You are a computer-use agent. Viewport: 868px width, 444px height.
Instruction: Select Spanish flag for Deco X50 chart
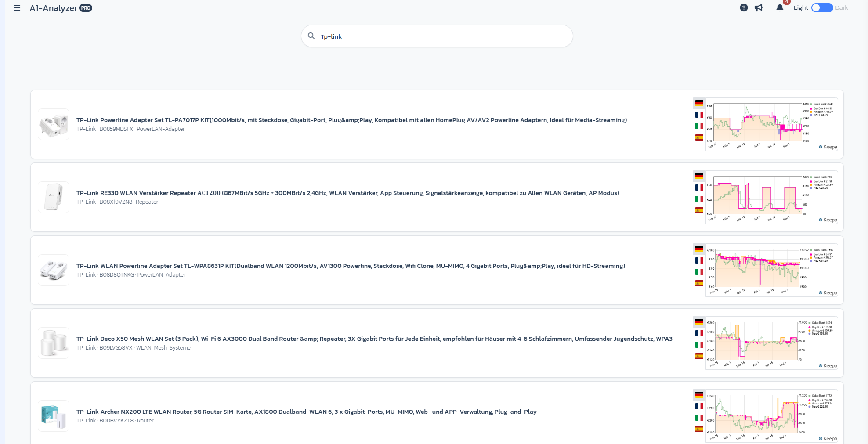point(699,356)
